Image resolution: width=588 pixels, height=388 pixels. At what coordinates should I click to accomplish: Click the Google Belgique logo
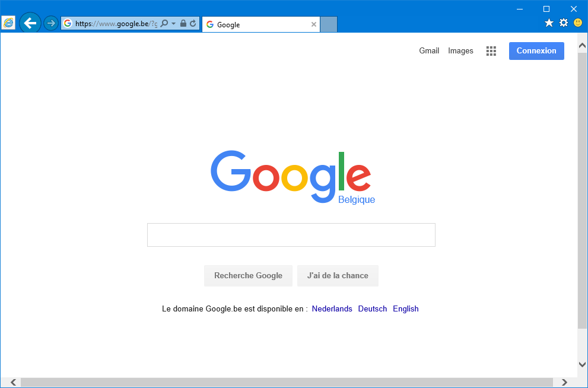(293, 177)
